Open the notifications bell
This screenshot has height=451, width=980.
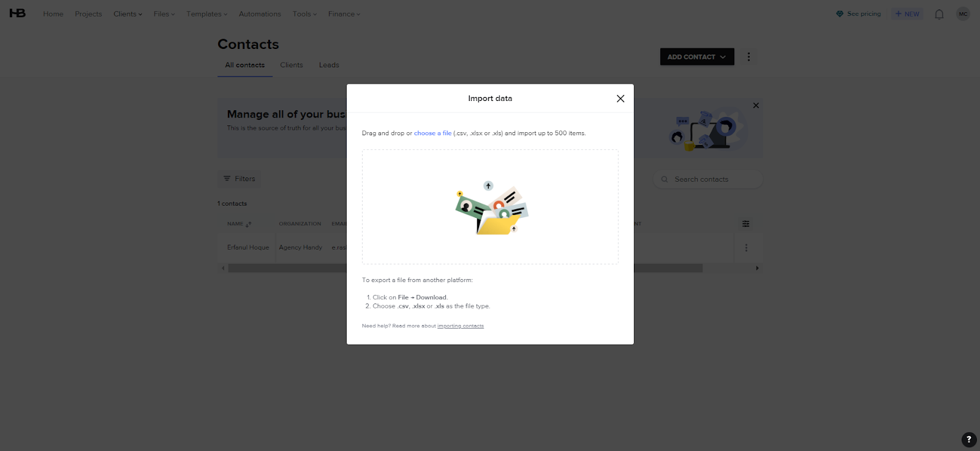click(x=939, y=13)
